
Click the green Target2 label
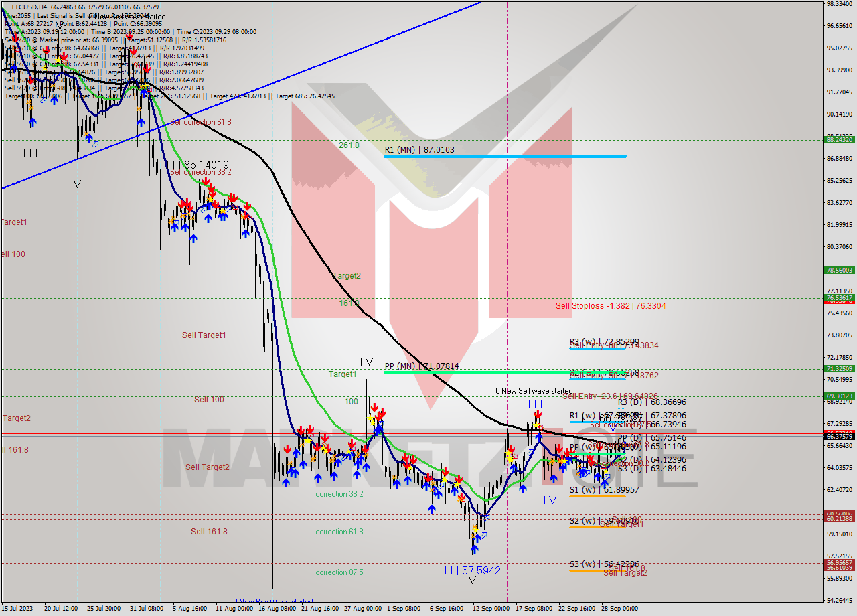click(x=347, y=276)
